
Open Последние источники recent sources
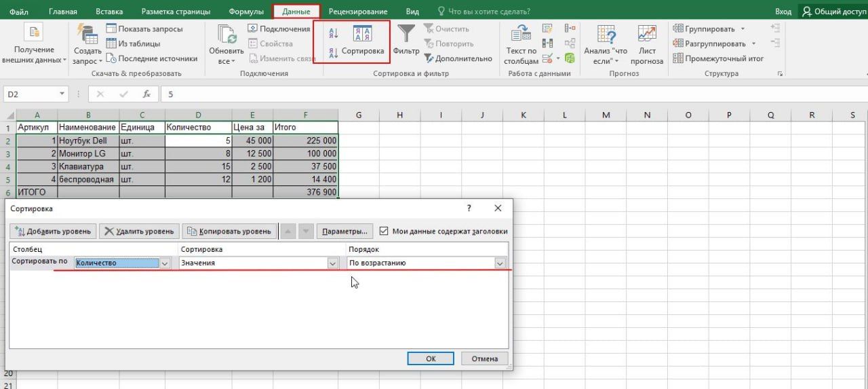coord(152,58)
